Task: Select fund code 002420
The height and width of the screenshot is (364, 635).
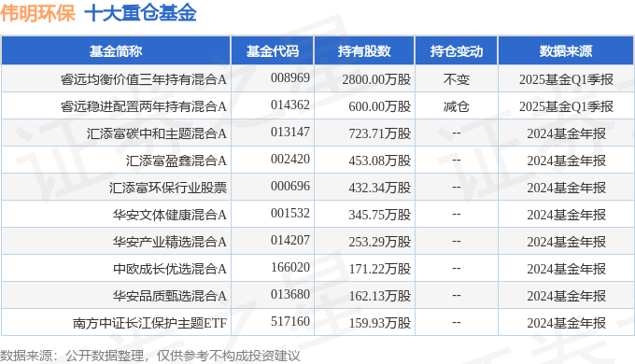Action: [290, 159]
